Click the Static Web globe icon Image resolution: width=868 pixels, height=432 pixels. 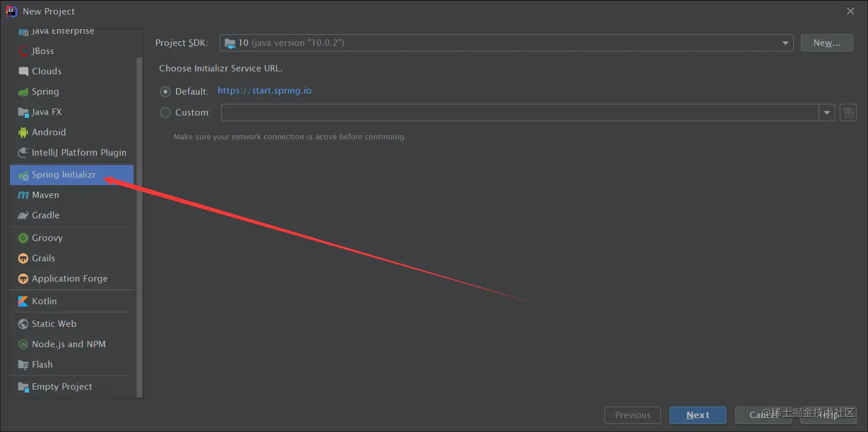(23, 324)
